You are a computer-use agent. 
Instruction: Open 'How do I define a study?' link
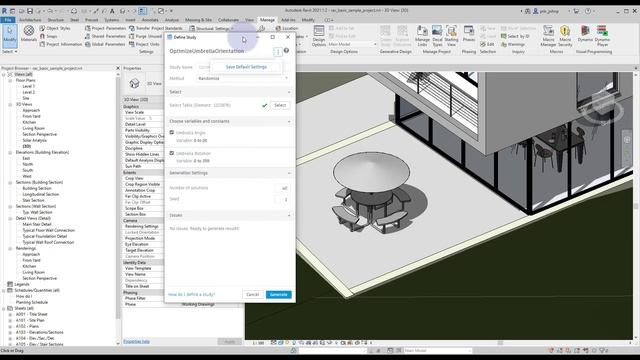pos(191,294)
